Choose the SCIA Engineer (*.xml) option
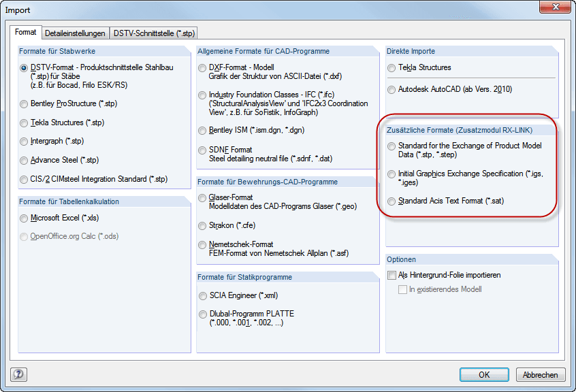This screenshot has width=576, height=392. point(202,296)
